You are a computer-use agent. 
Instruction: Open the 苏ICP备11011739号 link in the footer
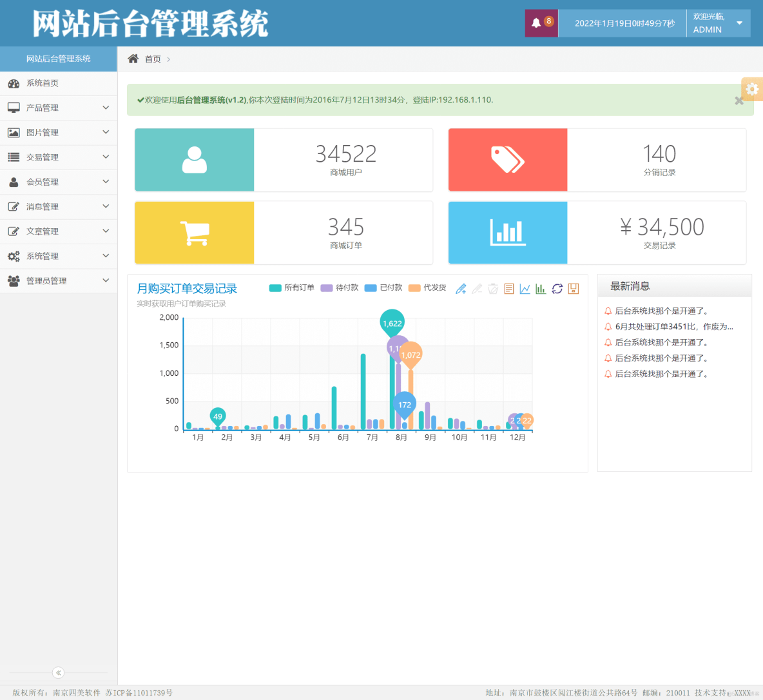coord(138,692)
